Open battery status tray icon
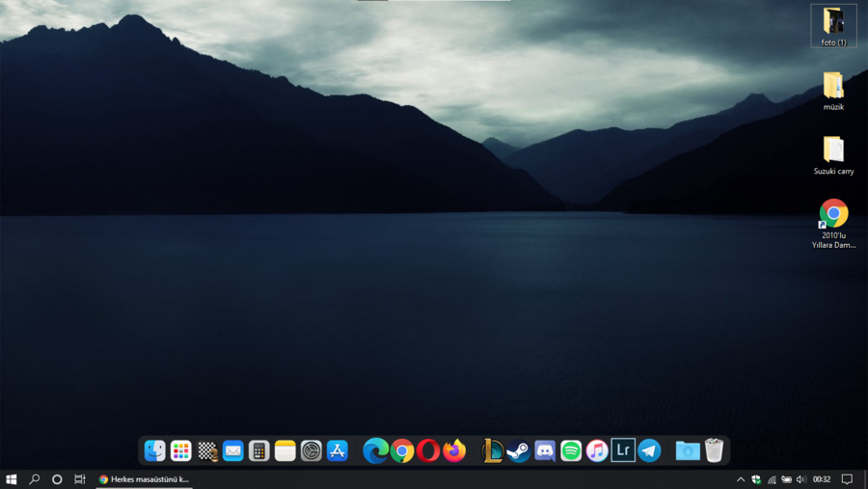 click(x=787, y=479)
